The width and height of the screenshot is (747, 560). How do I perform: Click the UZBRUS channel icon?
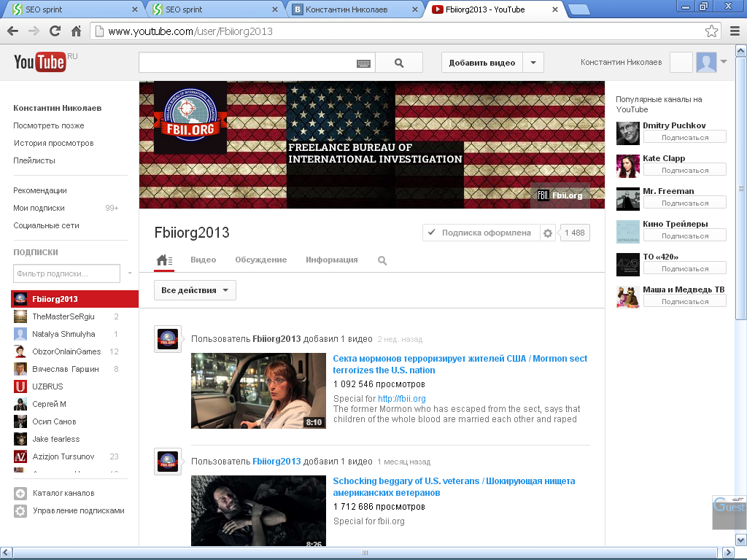pos(20,386)
